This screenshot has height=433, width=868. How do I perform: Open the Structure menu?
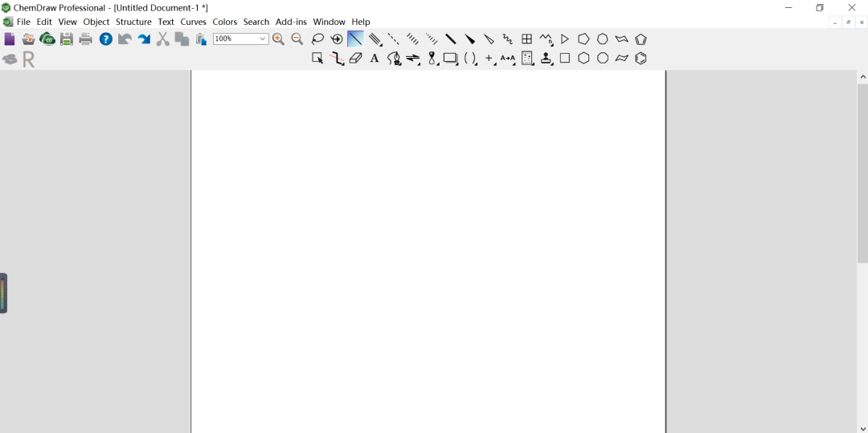point(133,22)
